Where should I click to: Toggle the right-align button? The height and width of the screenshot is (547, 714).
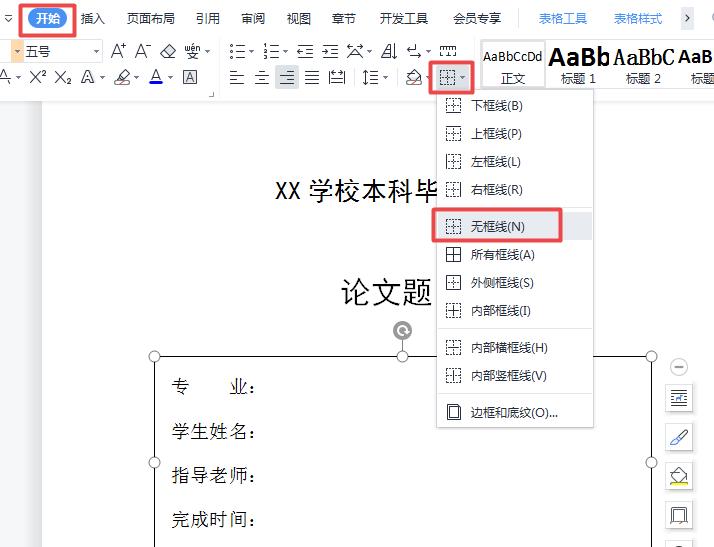tap(287, 77)
